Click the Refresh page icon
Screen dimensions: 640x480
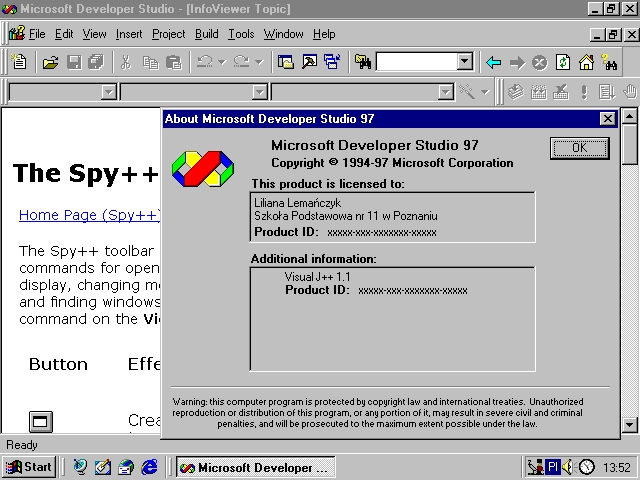click(x=563, y=63)
